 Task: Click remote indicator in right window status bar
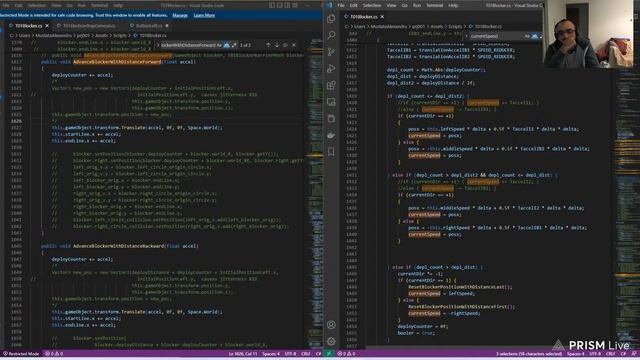tap(329, 353)
